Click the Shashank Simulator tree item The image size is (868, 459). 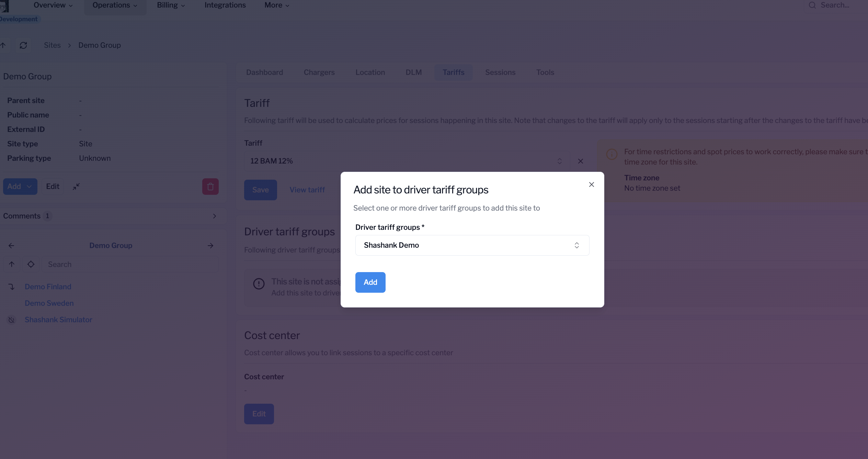pyautogui.click(x=58, y=320)
